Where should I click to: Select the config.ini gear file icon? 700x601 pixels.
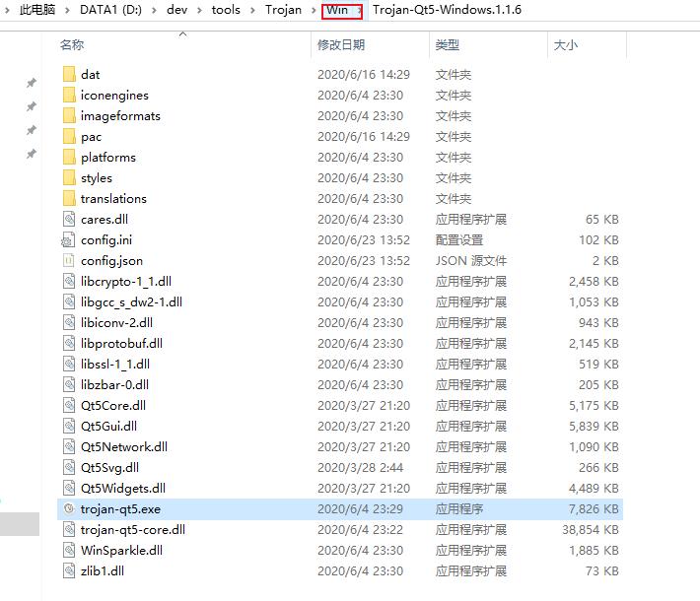[x=68, y=240]
